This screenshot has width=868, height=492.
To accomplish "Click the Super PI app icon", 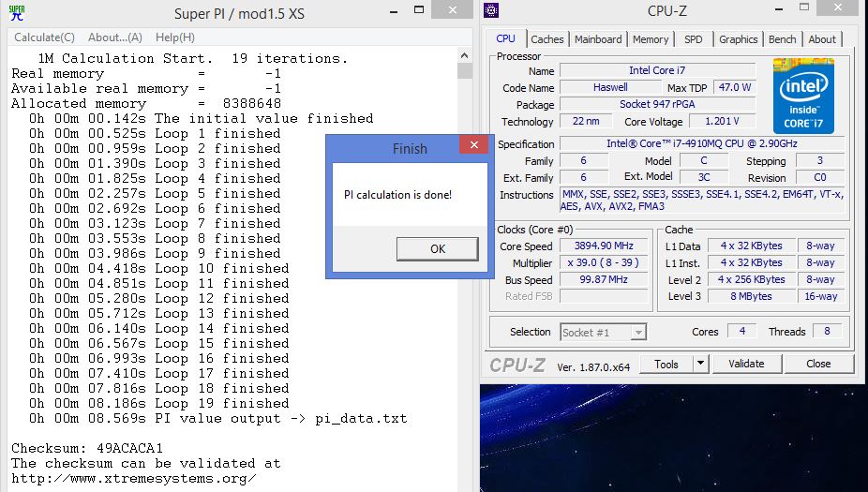I will click(x=17, y=12).
